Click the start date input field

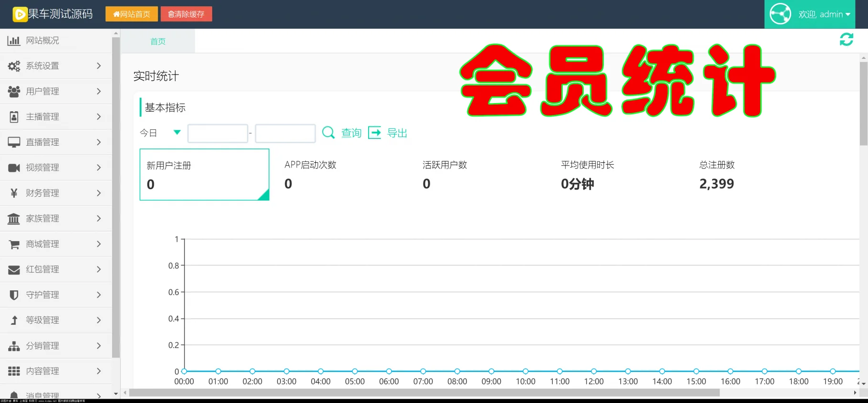click(218, 133)
